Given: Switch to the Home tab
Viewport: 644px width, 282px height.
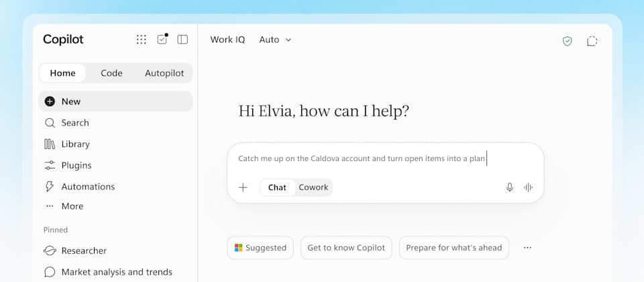Looking at the screenshot, I should tap(62, 73).
